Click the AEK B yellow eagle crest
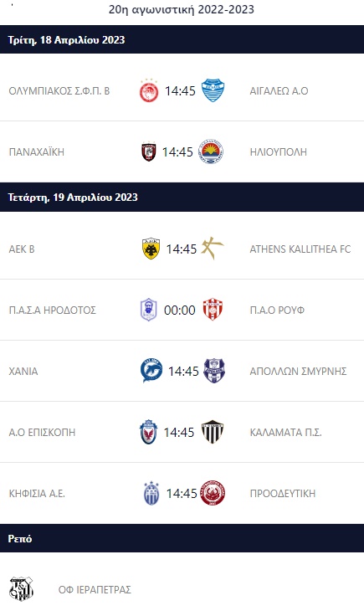The image size is (364, 616). pos(151,249)
